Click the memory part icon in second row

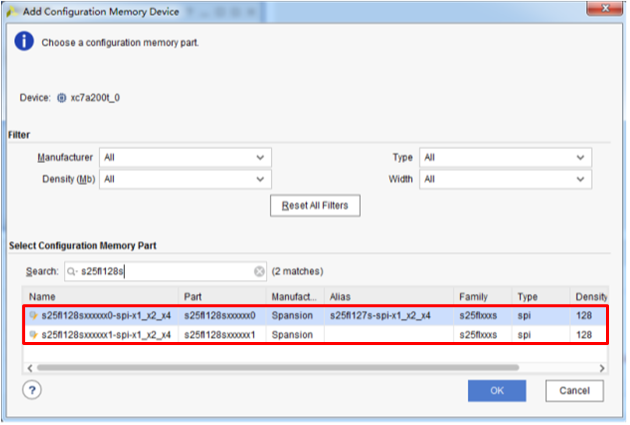click(x=34, y=334)
